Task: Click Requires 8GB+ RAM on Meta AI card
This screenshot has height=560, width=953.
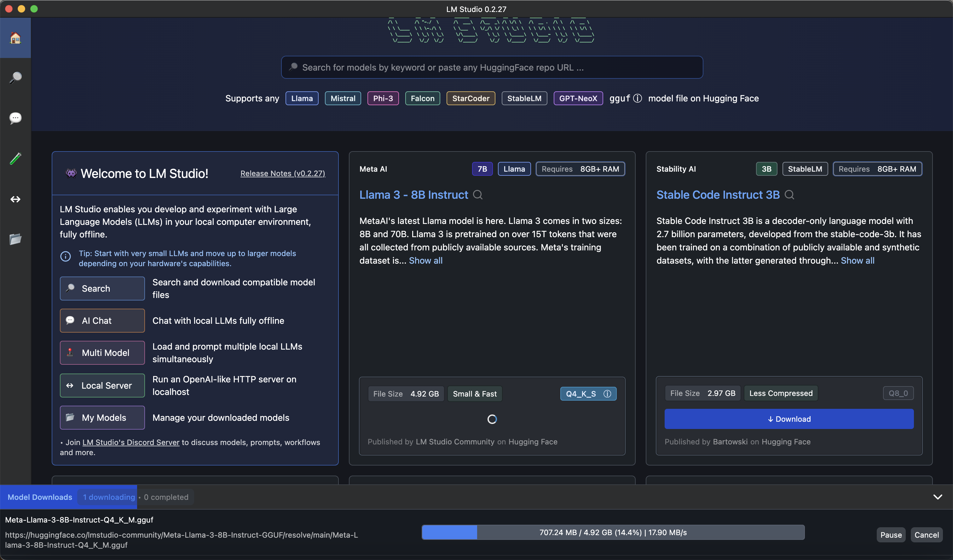Action: point(580,169)
